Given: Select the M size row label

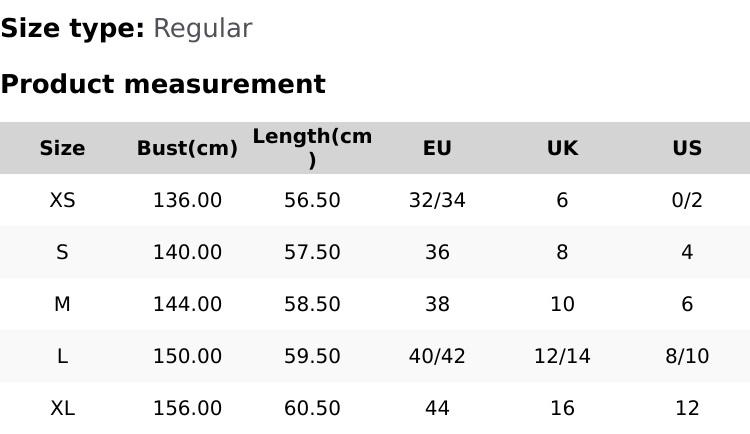Looking at the screenshot, I should 62,304.
